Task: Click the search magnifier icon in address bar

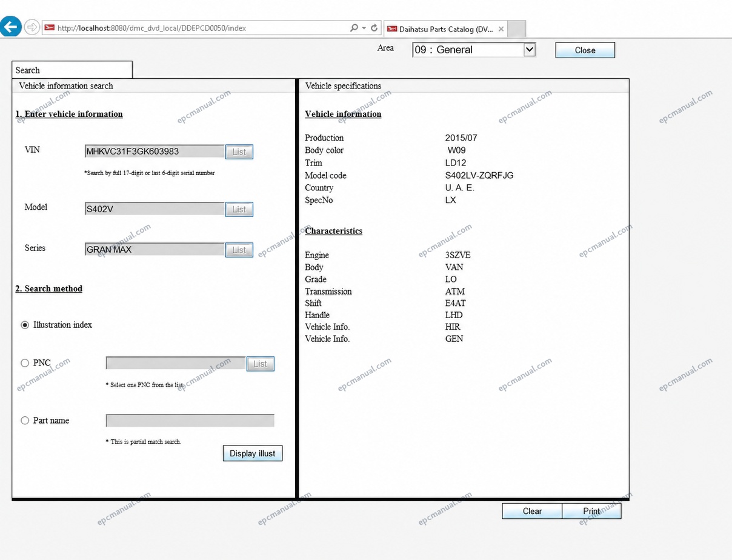Action: tap(354, 28)
